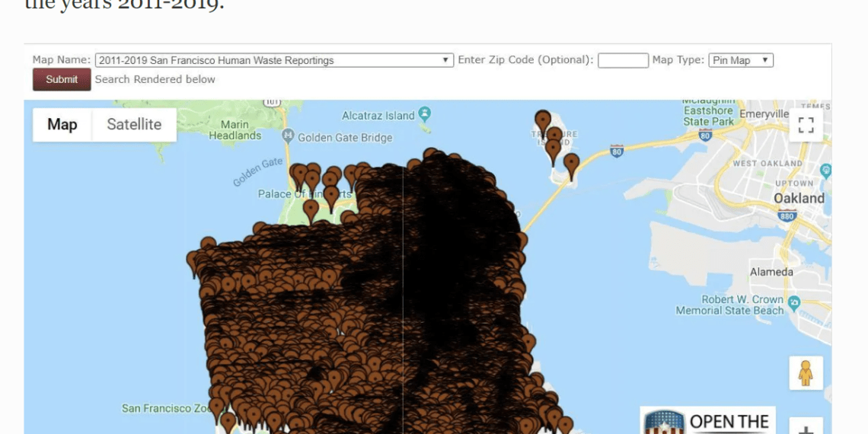Viewport: 868px width, 434px height.
Task: Open the Map Name dropdown
Action: (275, 60)
